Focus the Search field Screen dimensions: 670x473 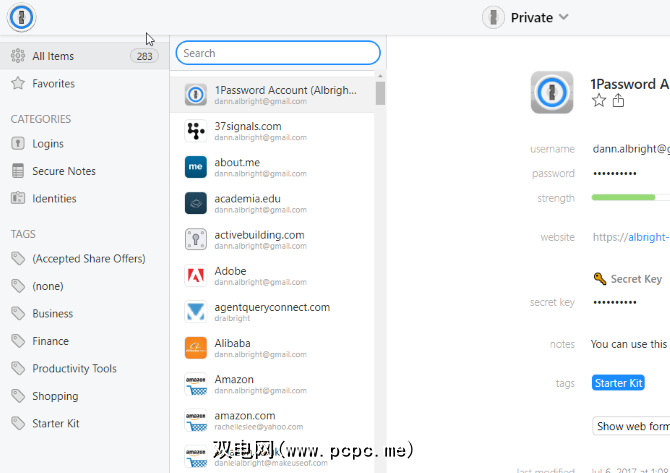coord(278,53)
